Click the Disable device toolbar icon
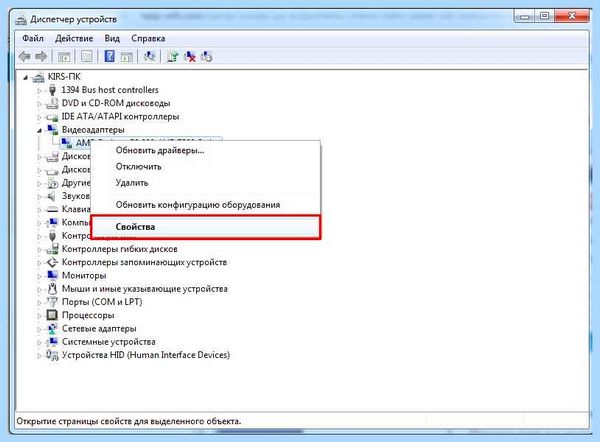This screenshot has width=600, height=442. point(207,57)
